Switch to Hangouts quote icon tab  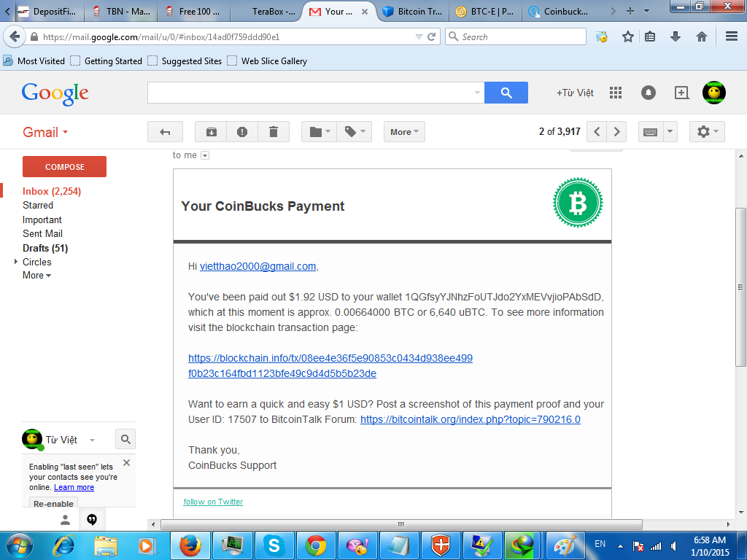point(92,519)
